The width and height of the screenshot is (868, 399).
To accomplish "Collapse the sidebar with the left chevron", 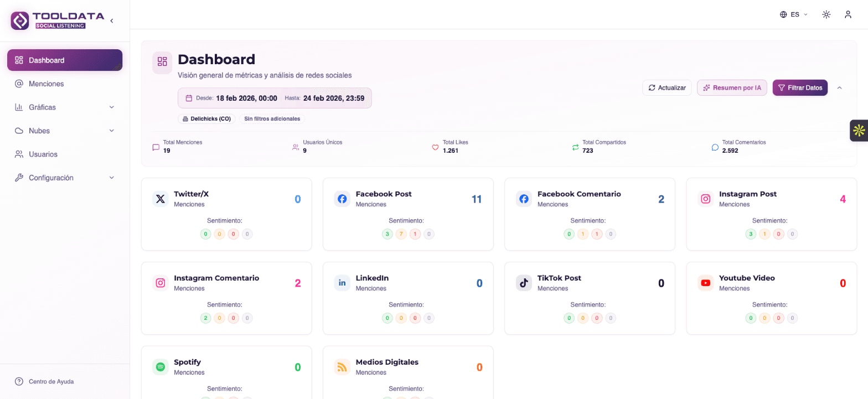I will [x=111, y=20].
